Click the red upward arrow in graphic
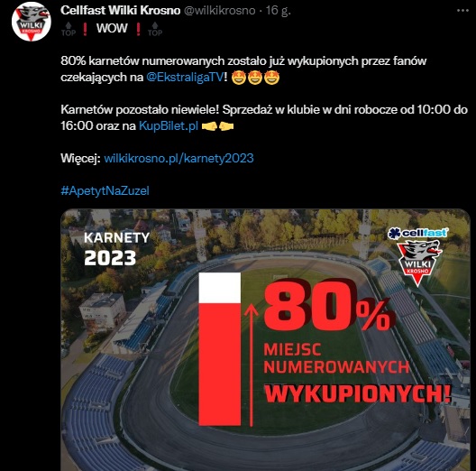This screenshot has width=476, height=471. (x=251, y=365)
